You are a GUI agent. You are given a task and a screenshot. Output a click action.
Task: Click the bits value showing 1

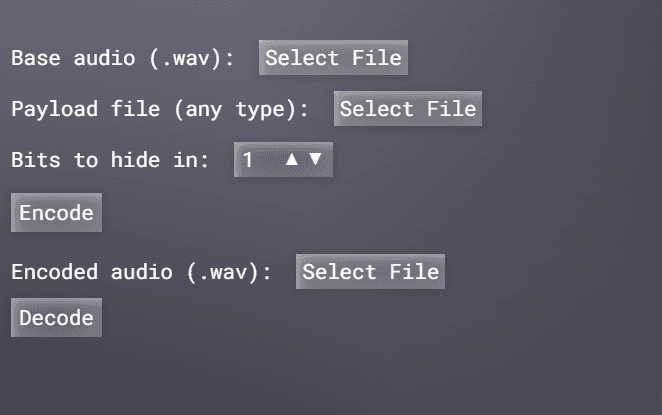[x=249, y=159]
